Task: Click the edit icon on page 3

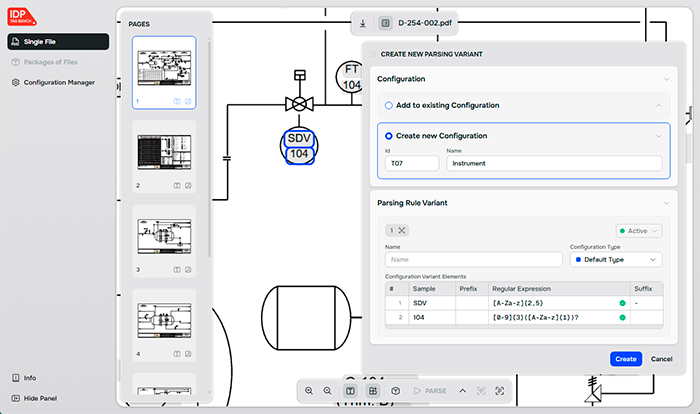Action: [x=188, y=270]
